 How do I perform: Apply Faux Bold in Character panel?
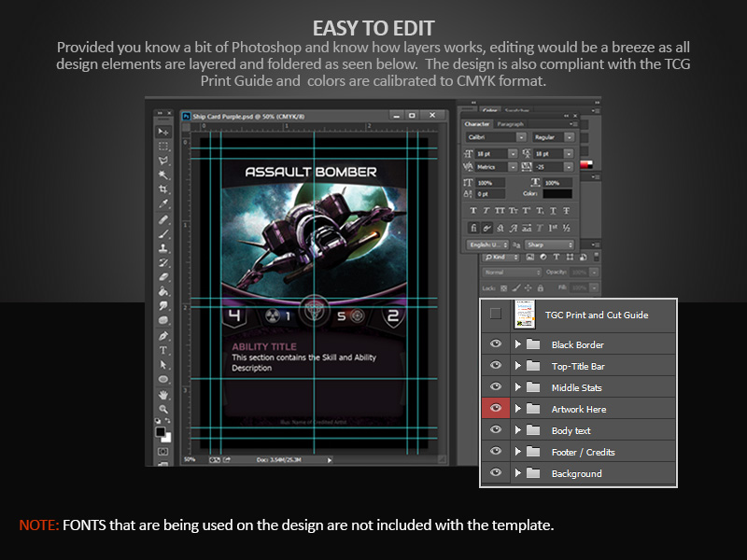pyautogui.click(x=473, y=211)
